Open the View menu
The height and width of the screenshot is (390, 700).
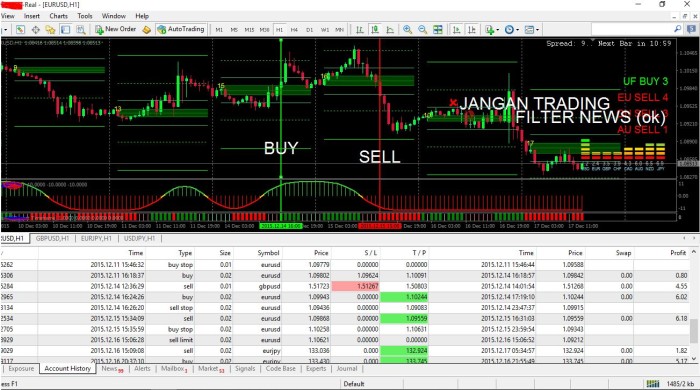[8, 16]
